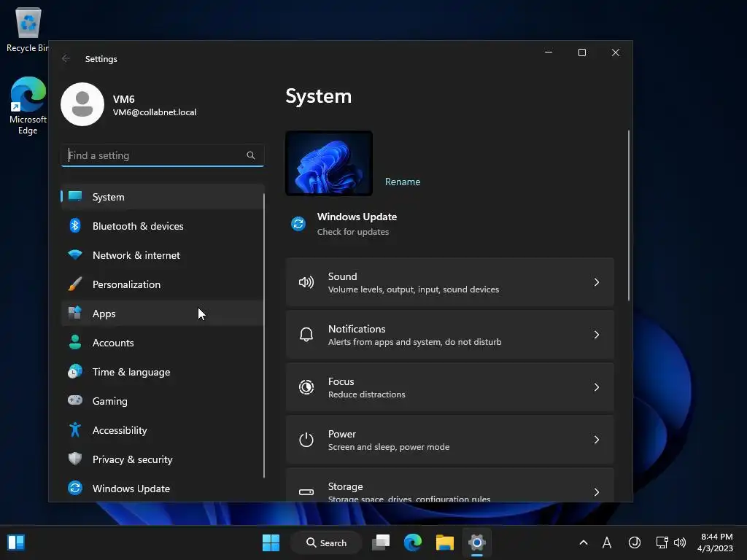
Task: Click the magnifier icon in Find a setting
Action: [251, 155]
